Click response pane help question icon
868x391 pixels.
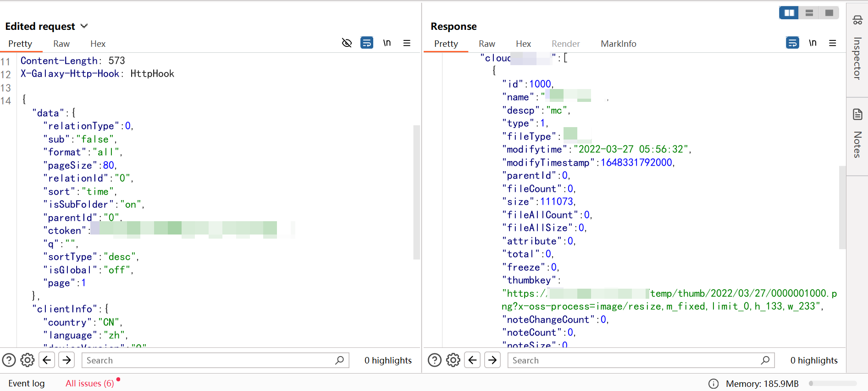pyautogui.click(x=435, y=360)
